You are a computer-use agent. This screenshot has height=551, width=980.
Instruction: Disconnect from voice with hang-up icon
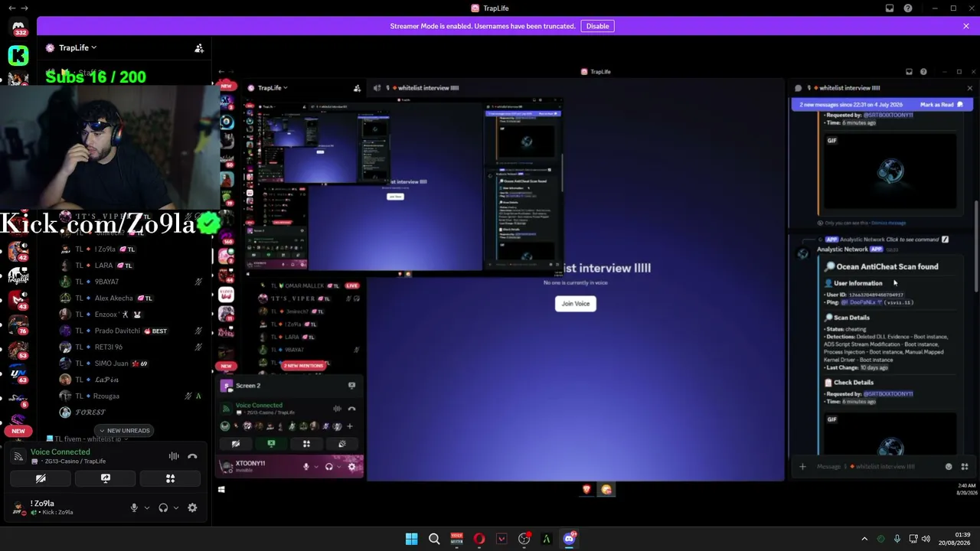click(x=192, y=456)
